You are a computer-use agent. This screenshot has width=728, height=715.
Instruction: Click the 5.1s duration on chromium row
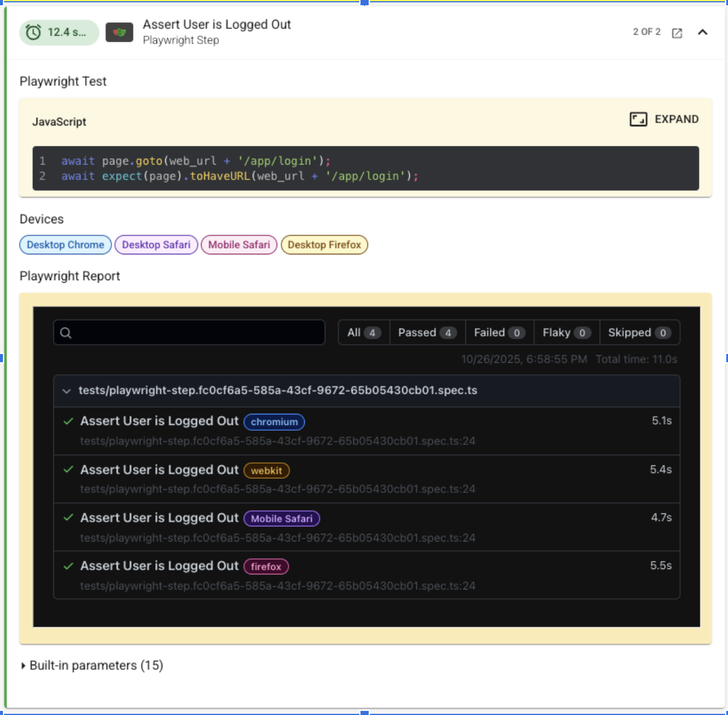tap(662, 421)
